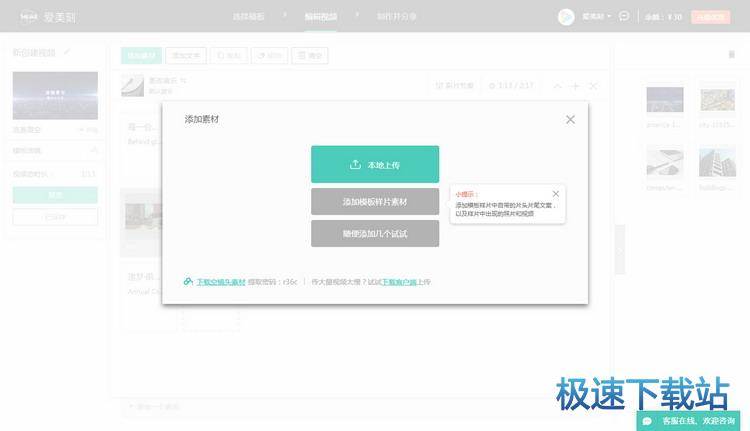The image size is (750, 431).
Task: Switch to the 选择模板 step tab
Action: click(x=248, y=17)
